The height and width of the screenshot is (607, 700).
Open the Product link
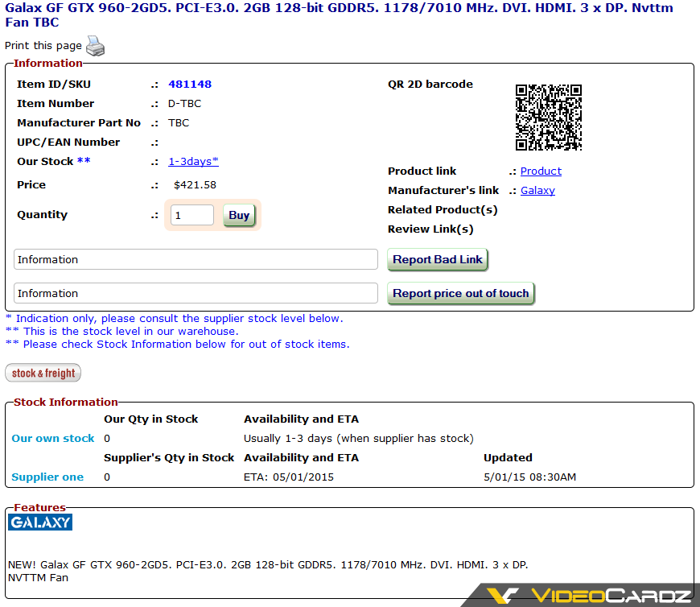click(541, 171)
